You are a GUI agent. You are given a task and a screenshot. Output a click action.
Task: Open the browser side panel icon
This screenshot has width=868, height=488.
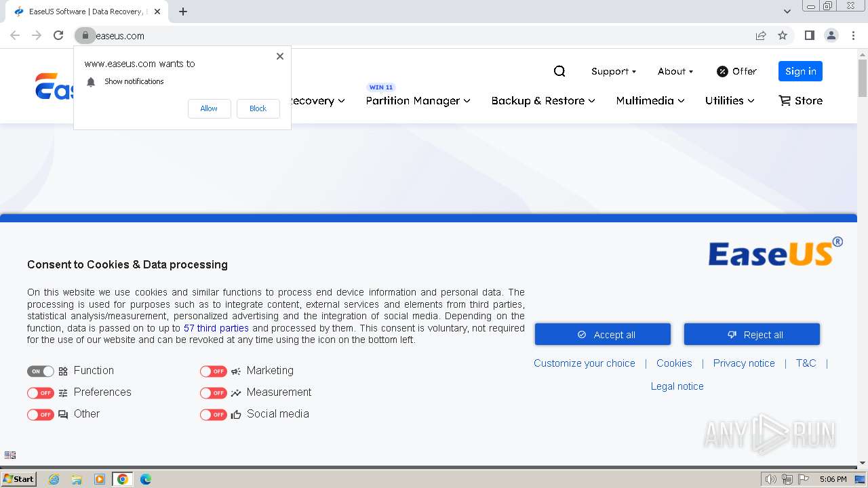(809, 35)
